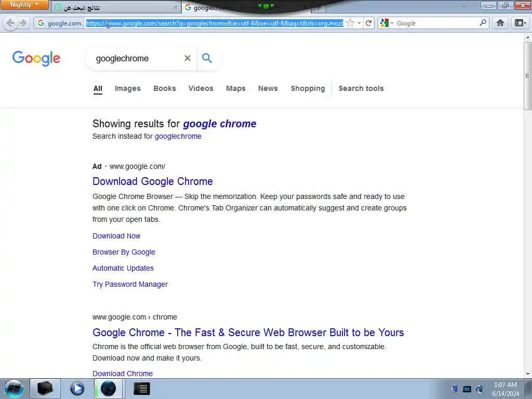Click the Browser By Google sitelink

coord(124,252)
